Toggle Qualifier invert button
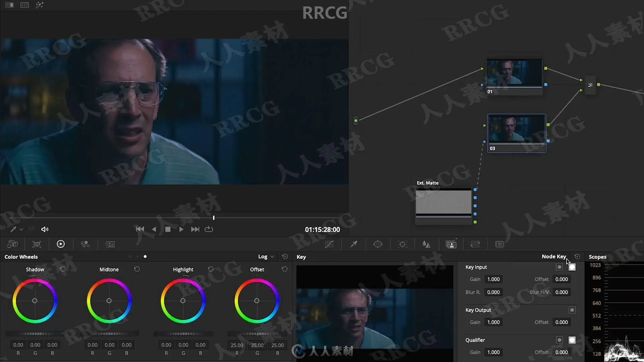This screenshot has width=644, height=362. pyautogui.click(x=572, y=340)
